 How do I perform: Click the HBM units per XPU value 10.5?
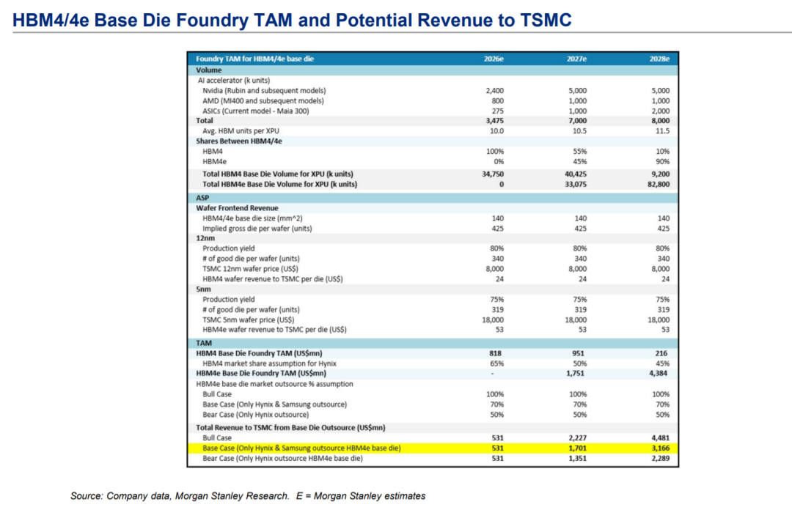coord(580,131)
